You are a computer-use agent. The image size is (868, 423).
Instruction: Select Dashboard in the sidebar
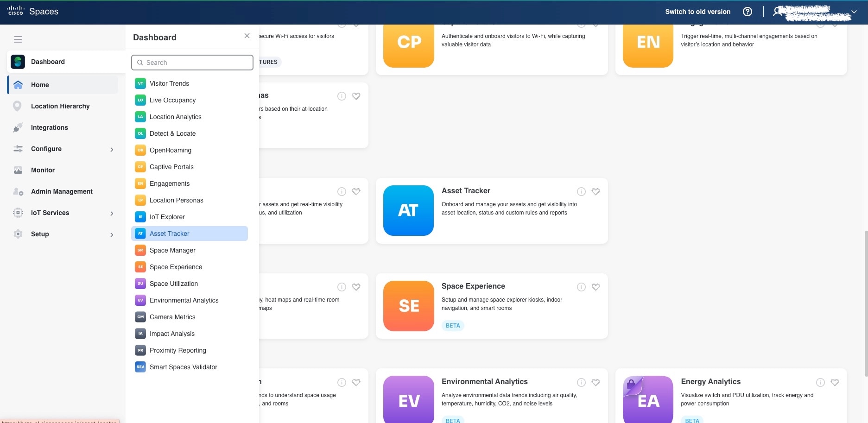click(x=66, y=62)
